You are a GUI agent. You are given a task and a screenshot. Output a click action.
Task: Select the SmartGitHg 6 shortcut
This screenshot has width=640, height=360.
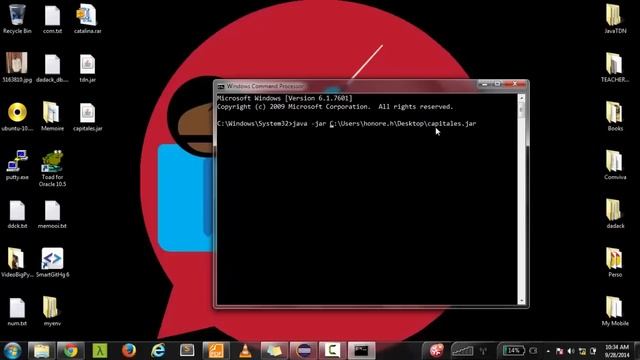(x=52, y=262)
